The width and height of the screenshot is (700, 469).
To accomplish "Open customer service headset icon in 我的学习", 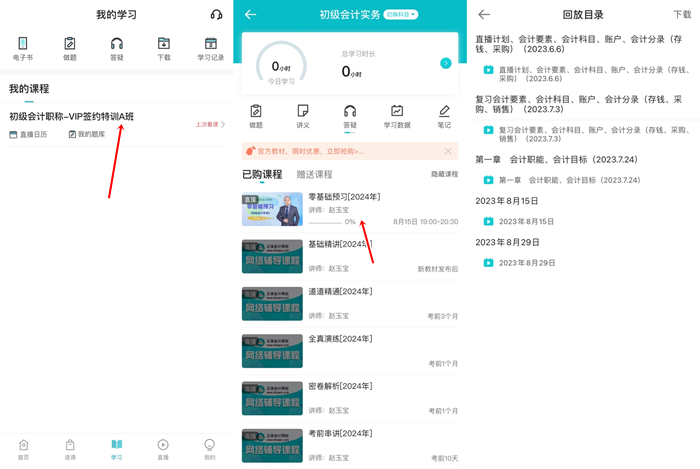I will [217, 15].
